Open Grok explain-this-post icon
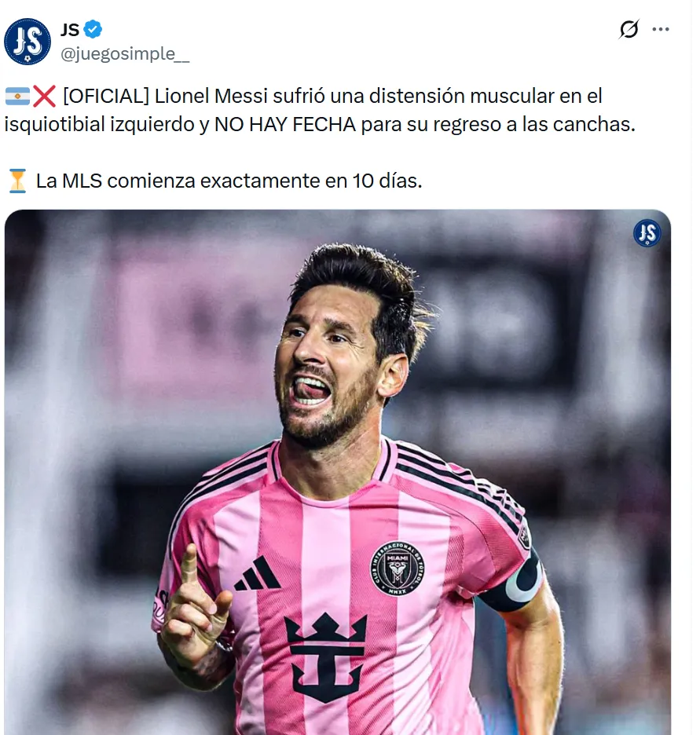This screenshot has width=700, height=735. (629, 29)
